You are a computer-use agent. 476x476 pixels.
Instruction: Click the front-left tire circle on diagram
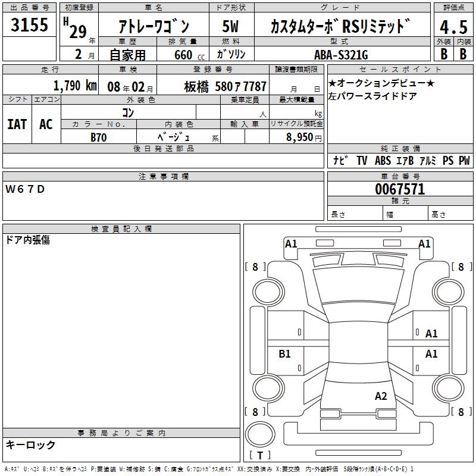tap(268, 292)
